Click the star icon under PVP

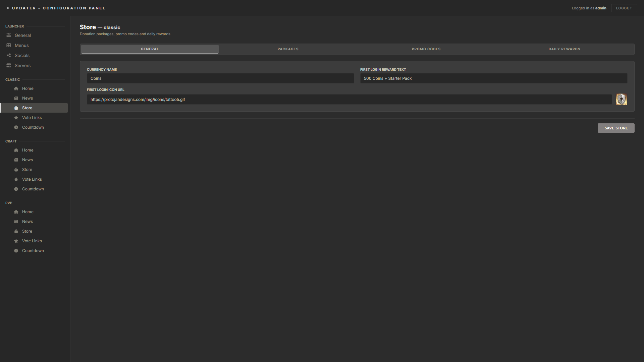[16, 241]
